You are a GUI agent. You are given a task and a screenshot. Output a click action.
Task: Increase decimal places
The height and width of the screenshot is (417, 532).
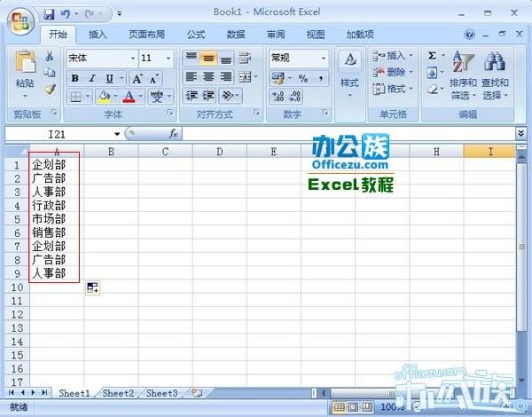278,97
